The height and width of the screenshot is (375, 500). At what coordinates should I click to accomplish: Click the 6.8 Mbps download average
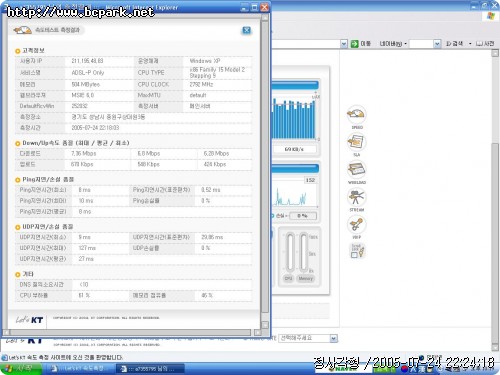point(149,153)
